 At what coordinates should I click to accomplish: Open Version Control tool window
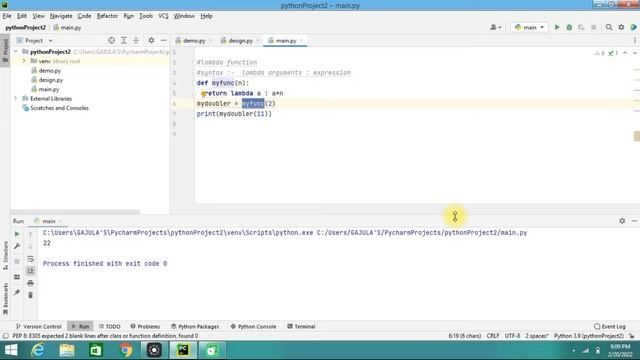click(39, 327)
